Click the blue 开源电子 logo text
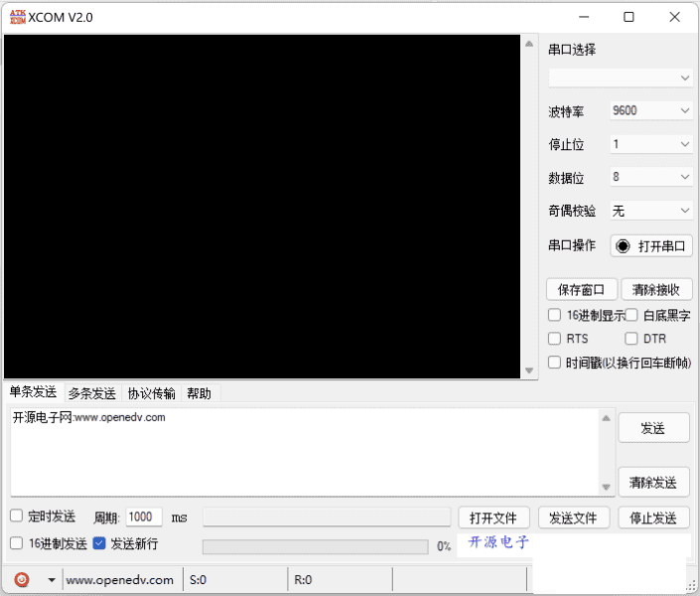 [x=498, y=542]
